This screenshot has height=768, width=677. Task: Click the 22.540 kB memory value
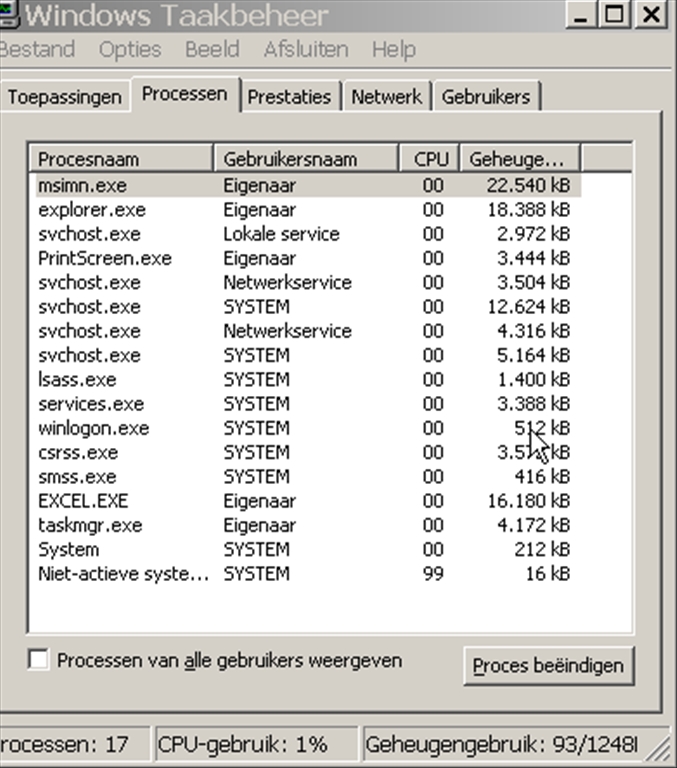click(528, 185)
